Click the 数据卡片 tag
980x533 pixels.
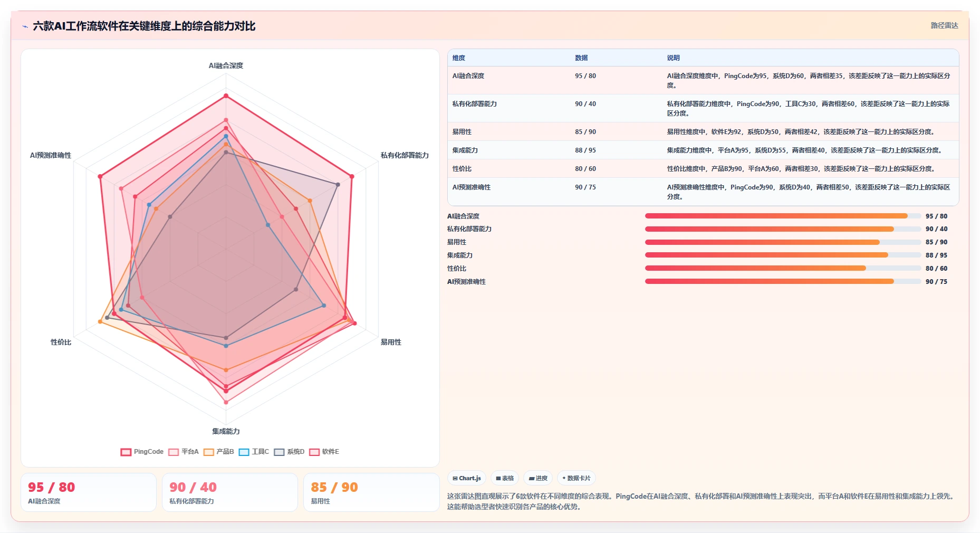coord(576,478)
